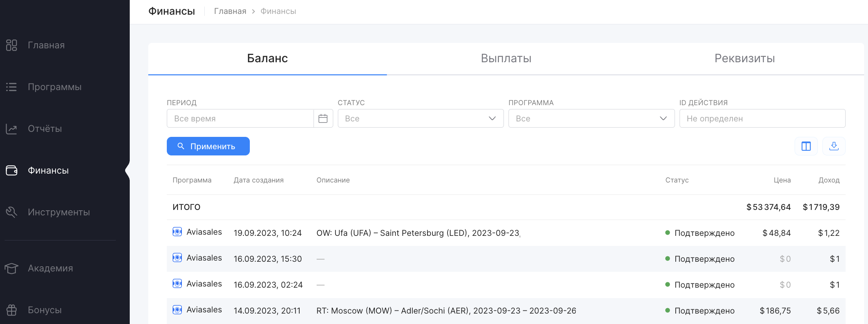Click the ID действия input field

click(763, 118)
